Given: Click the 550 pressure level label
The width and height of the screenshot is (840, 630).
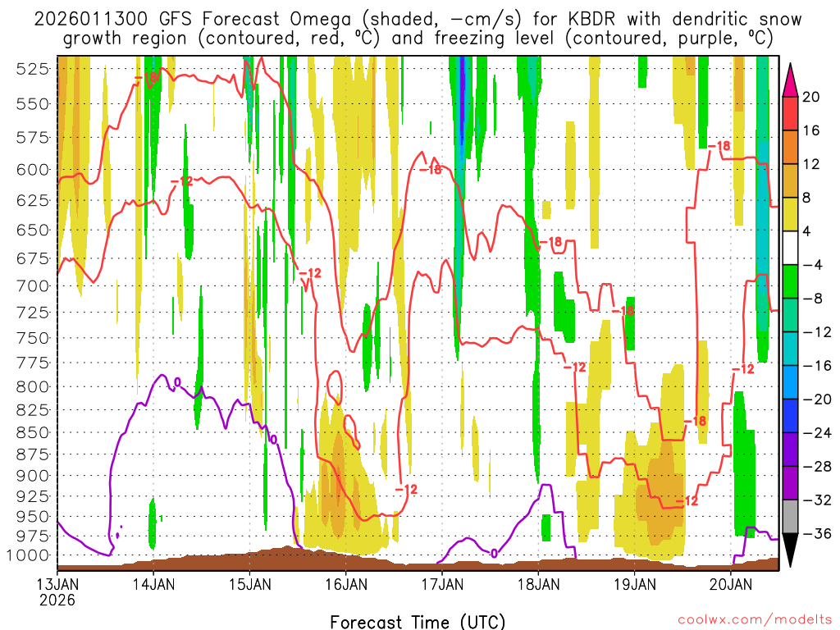Looking at the screenshot, I should pyautogui.click(x=32, y=103).
